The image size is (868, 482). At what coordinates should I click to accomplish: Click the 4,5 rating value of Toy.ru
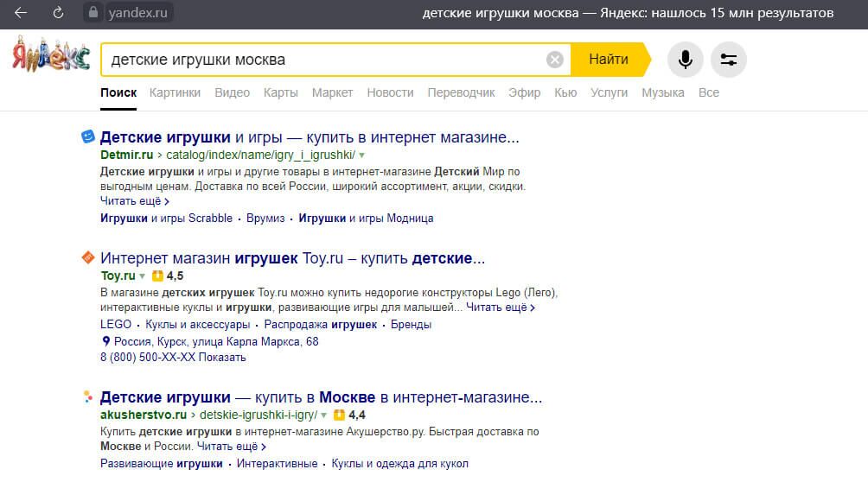point(175,276)
